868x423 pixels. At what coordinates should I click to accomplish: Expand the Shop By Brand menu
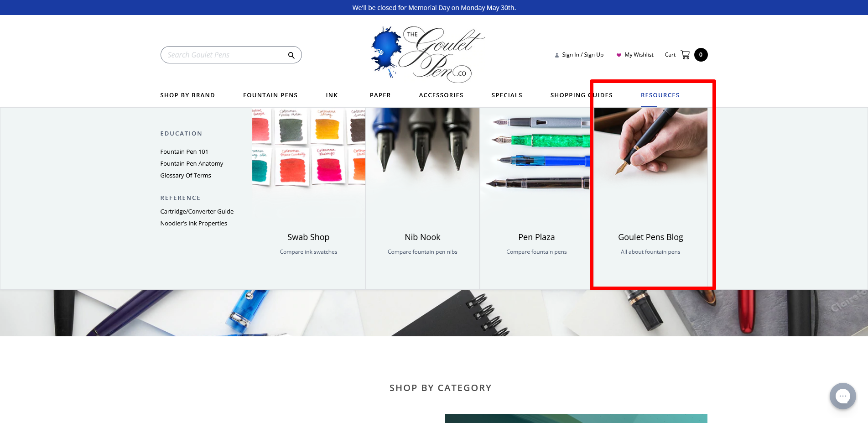tap(187, 95)
